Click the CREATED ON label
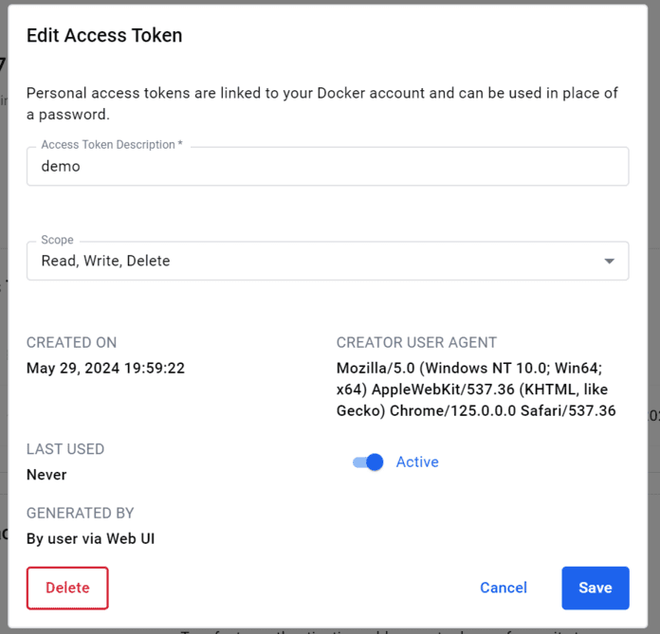This screenshot has height=634, width=660. click(x=74, y=342)
